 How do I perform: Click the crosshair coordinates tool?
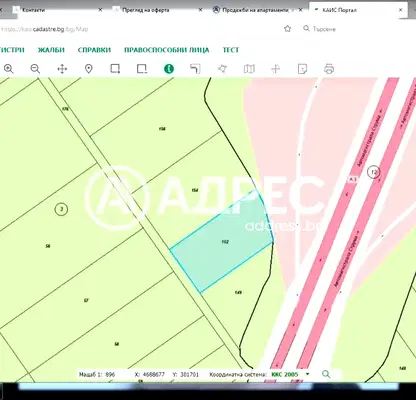tap(276, 69)
